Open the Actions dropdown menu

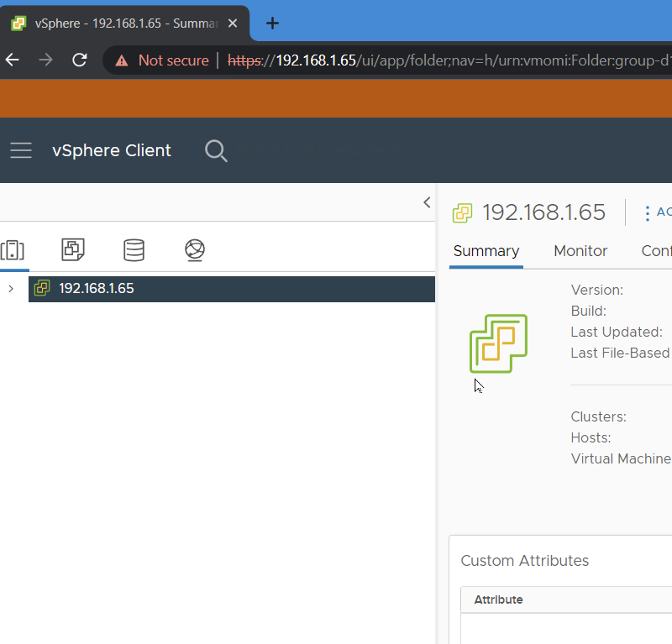(x=658, y=212)
